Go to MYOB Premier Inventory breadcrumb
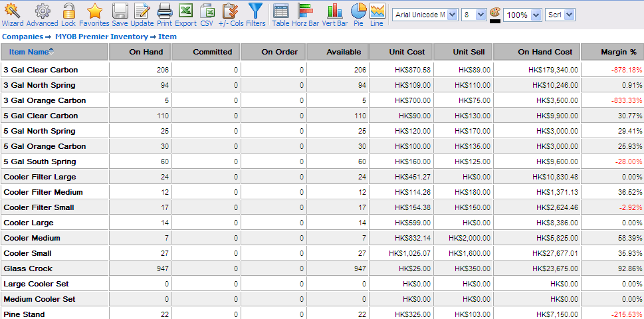Viewport: 644px width, 319px height. click(x=102, y=37)
